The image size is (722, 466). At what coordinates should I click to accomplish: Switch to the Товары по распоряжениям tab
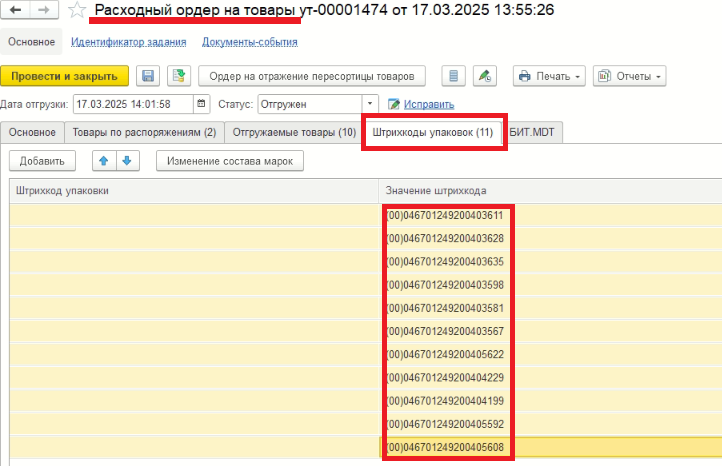point(143,132)
